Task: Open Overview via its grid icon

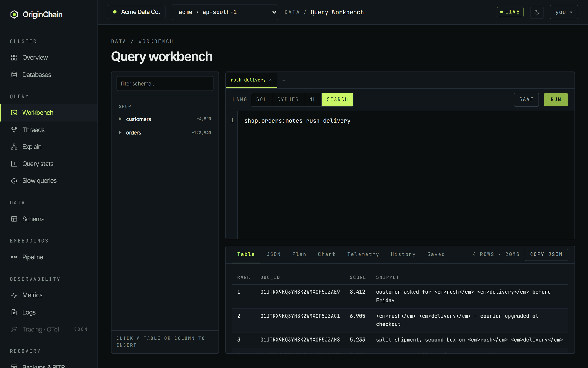Action: [x=14, y=58]
